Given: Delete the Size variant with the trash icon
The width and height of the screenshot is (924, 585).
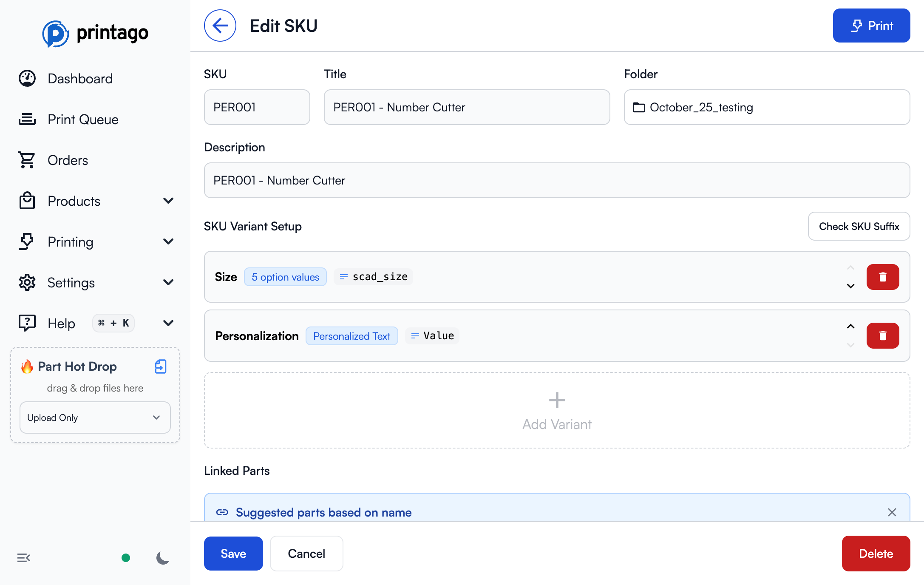Looking at the screenshot, I should (883, 277).
